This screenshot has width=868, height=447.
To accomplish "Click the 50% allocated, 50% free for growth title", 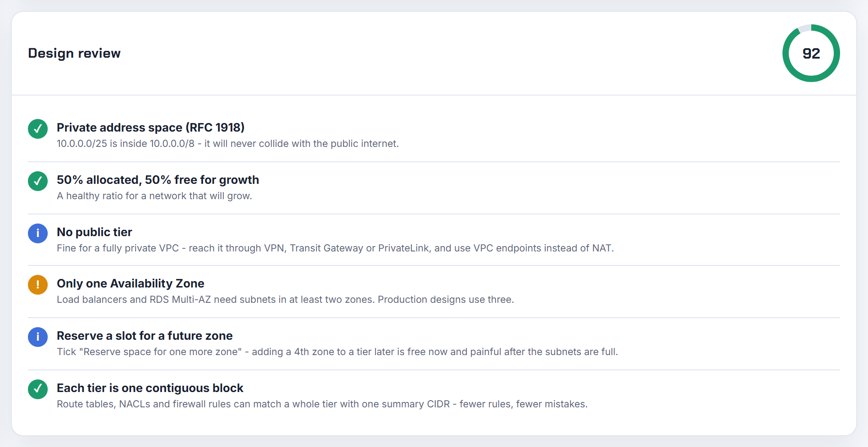I will click(158, 180).
